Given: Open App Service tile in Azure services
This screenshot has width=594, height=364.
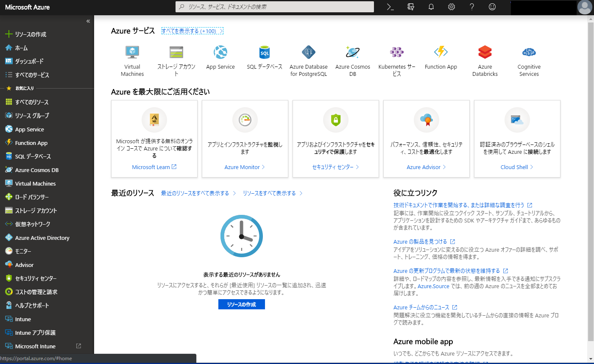Looking at the screenshot, I should (x=220, y=58).
